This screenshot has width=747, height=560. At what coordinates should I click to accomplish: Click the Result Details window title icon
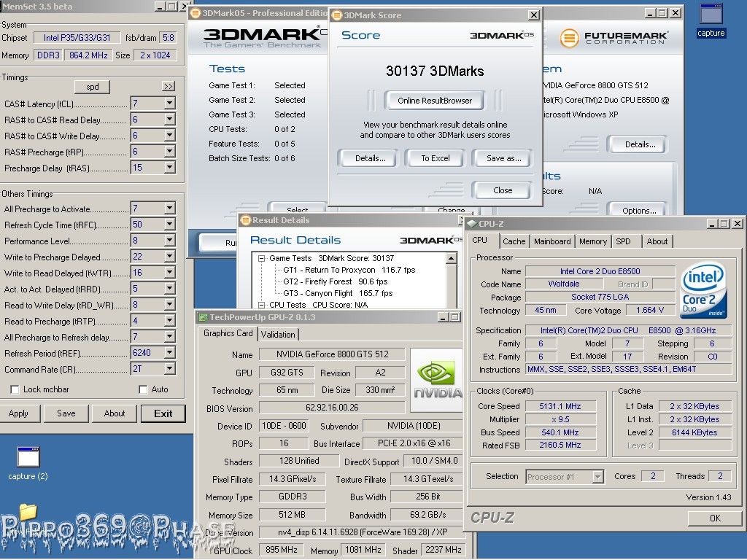pyautogui.click(x=245, y=220)
